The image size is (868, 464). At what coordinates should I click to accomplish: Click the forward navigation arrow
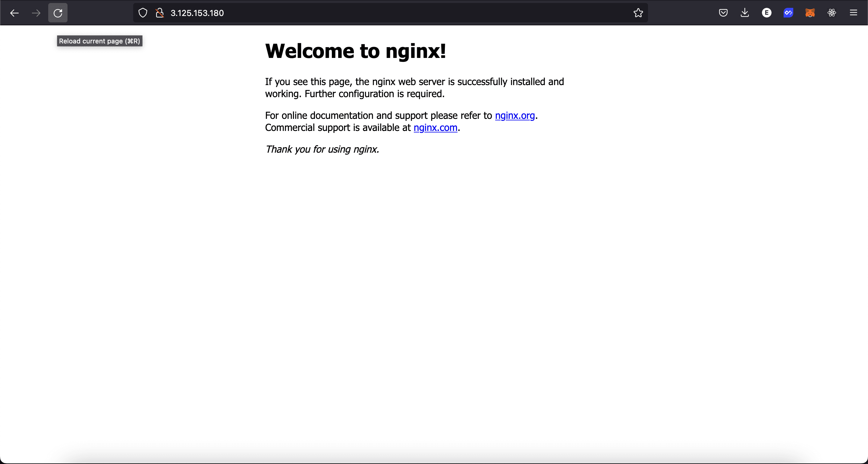click(x=36, y=13)
